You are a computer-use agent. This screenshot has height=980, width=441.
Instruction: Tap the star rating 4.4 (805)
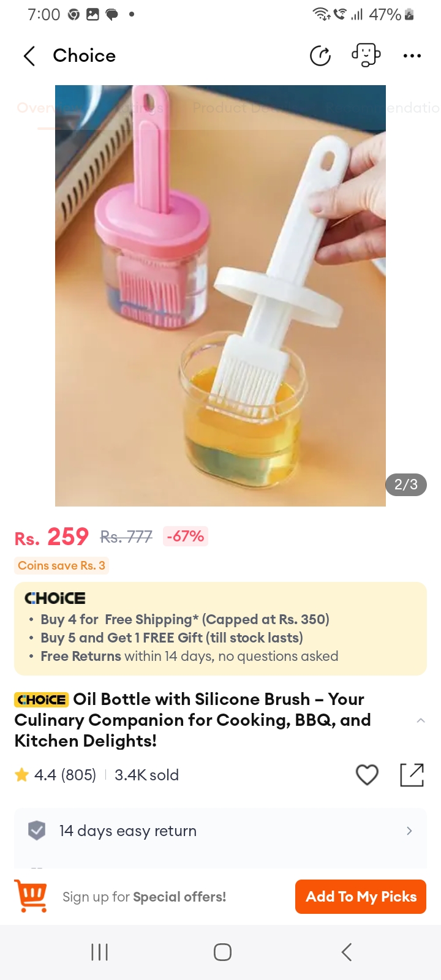coord(56,775)
